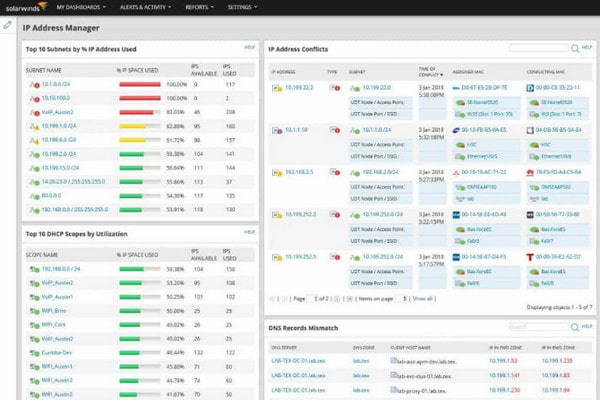The height and width of the screenshot is (400, 600).
Task: Click DHCP scope icon beside Curitiba-Dev
Action: tap(35, 353)
